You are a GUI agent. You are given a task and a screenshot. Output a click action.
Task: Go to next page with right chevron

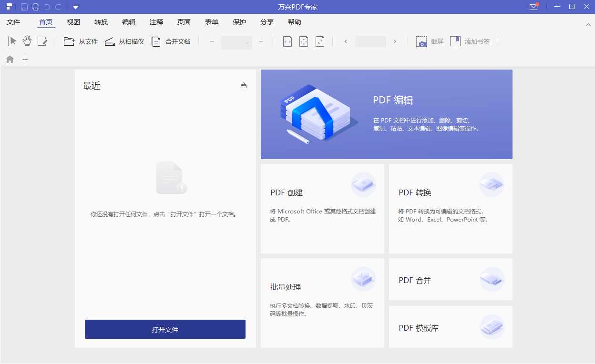click(x=395, y=41)
